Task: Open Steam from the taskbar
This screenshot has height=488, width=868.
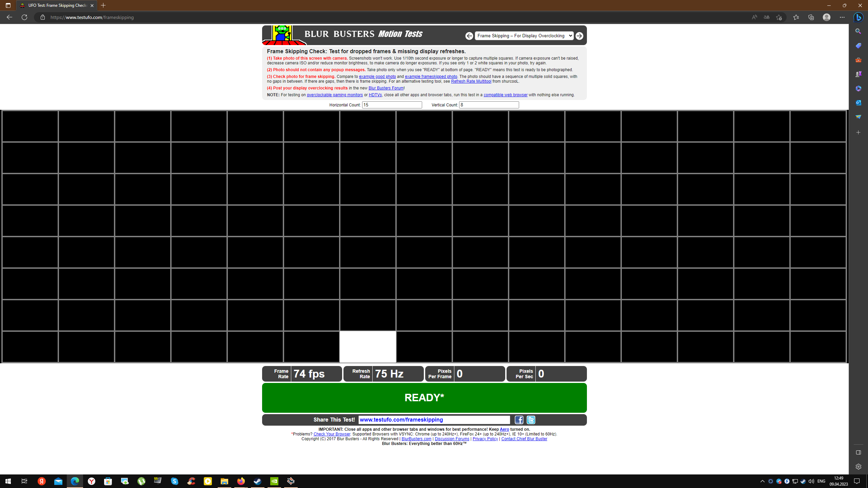Action: 258,481
